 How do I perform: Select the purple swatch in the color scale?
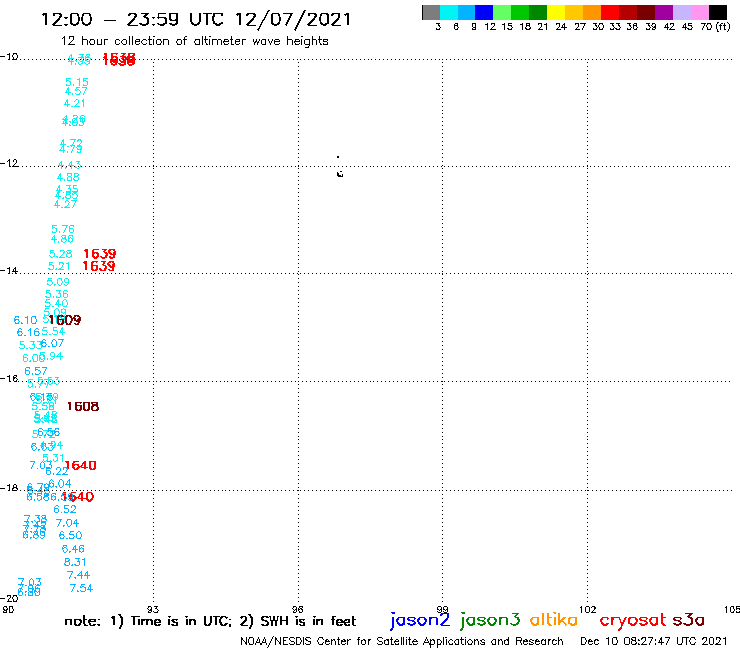pyautogui.click(x=664, y=12)
